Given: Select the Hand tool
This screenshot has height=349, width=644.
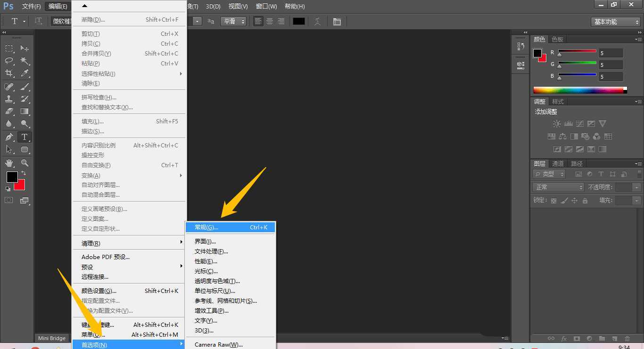Looking at the screenshot, I should pyautogui.click(x=9, y=163).
